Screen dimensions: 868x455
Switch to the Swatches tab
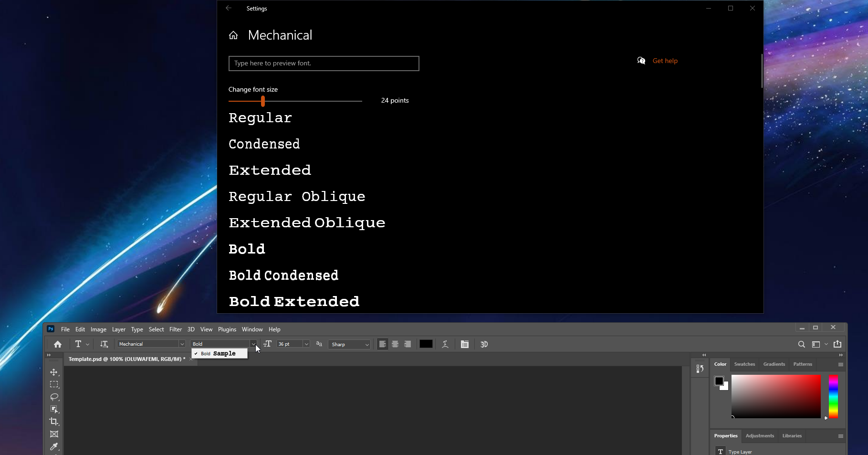[x=744, y=364]
